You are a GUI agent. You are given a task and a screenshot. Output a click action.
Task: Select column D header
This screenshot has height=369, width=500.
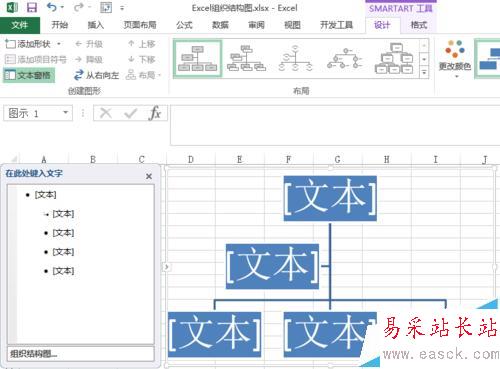[190, 159]
